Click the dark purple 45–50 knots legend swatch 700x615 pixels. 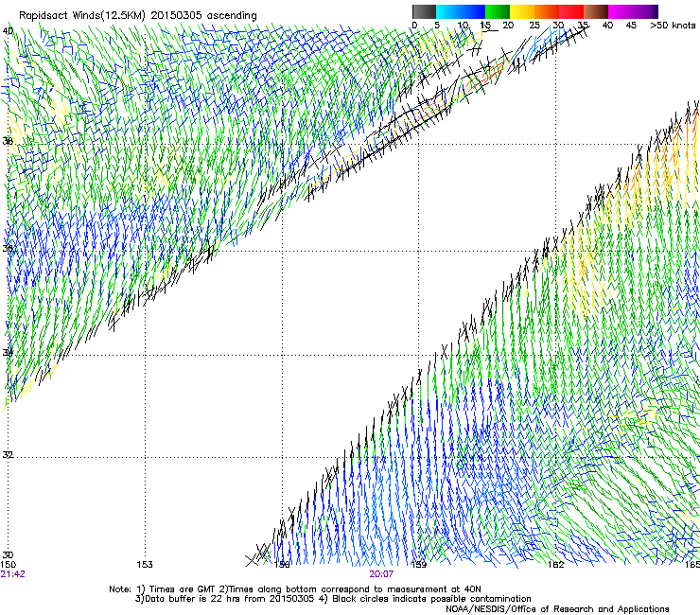point(645,11)
